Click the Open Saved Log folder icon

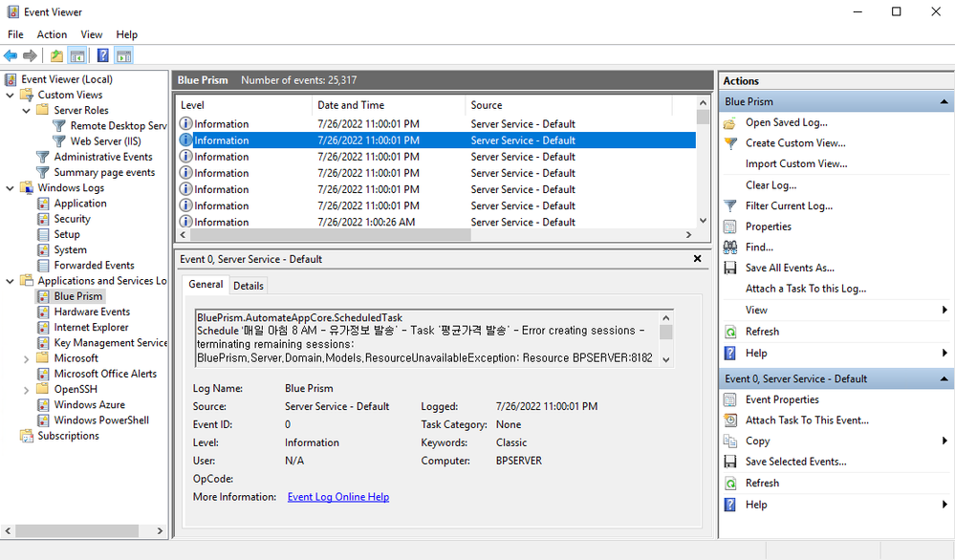click(730, 122)
